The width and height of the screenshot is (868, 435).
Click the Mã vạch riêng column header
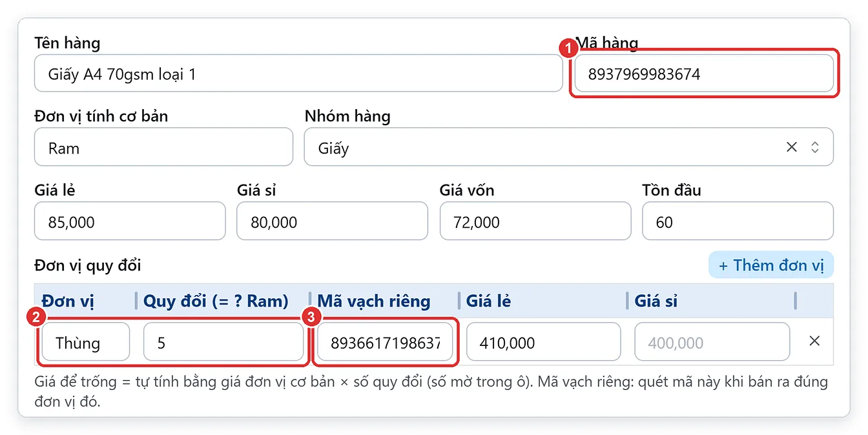pyautogui.click(x=374, y=301)
